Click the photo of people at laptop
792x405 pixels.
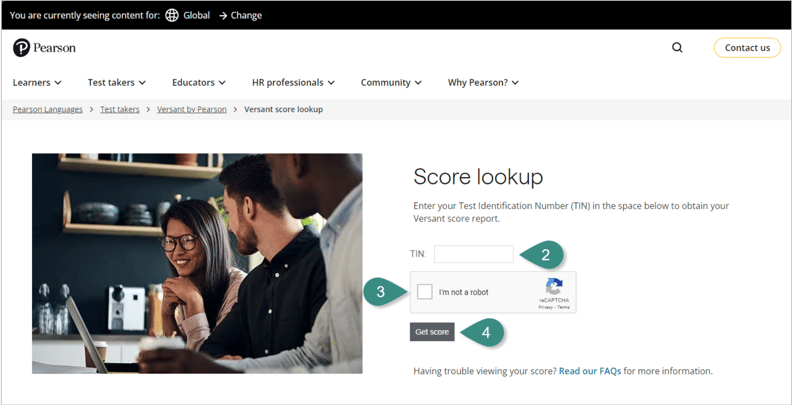click(x=197, y=264)
